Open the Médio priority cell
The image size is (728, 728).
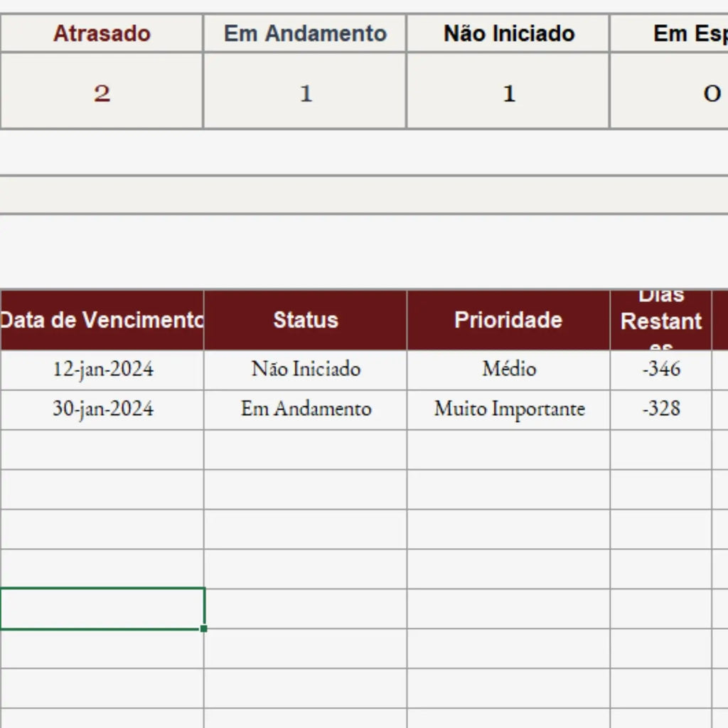pyautogui.click(x=508, y=370)
